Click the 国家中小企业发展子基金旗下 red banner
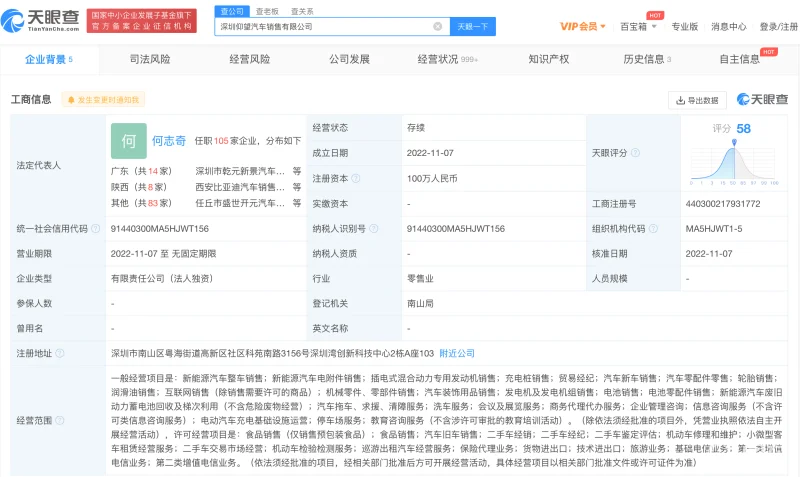The image size is (800, 477). pyautogui.click(x=142, y=21)
